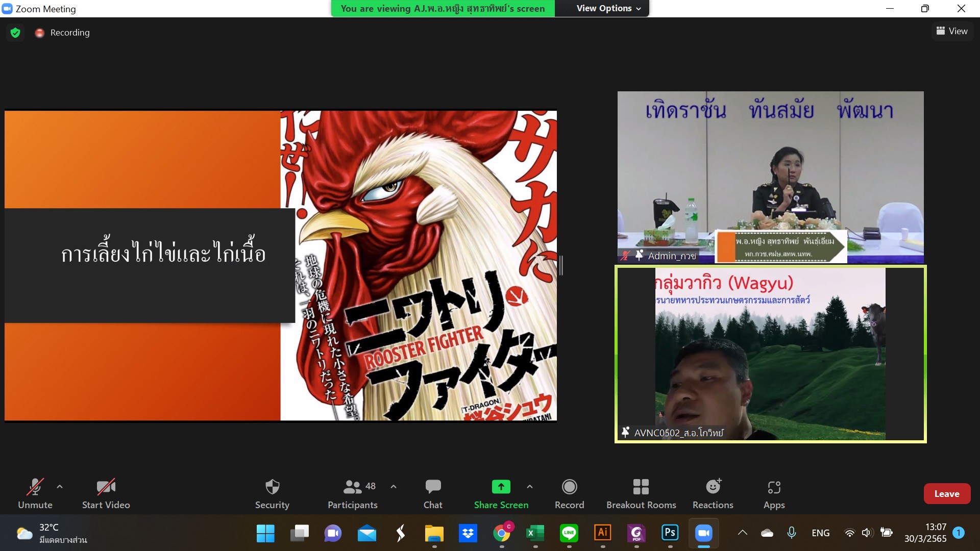The image size is (980, 551).
Task: Click the OneDrive cloud tray icon
Action: [767, 533]
